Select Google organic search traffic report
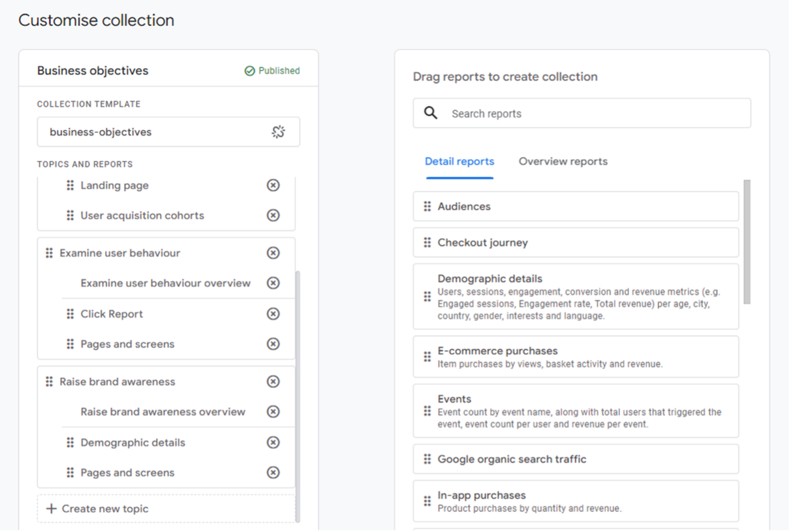This screenshot has width=791, height=532. click(576, 459)
